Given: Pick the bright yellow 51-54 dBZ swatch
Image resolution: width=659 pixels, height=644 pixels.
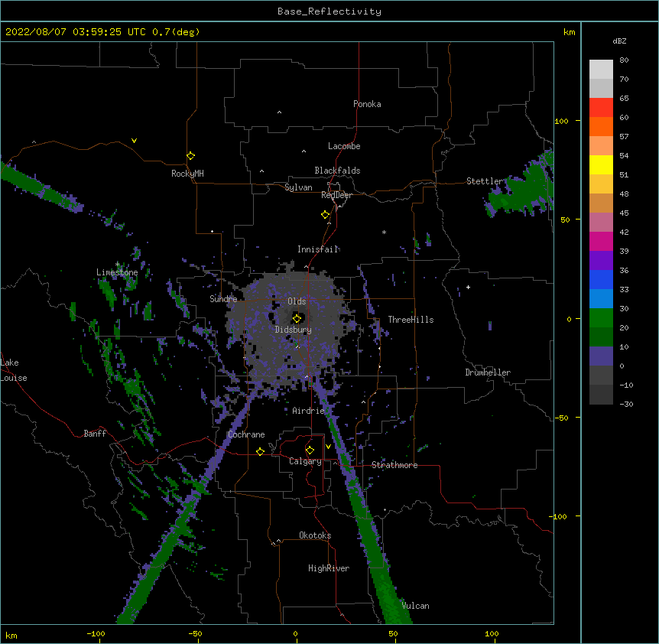Looking at the screenshot, I should tap(601, 164).
